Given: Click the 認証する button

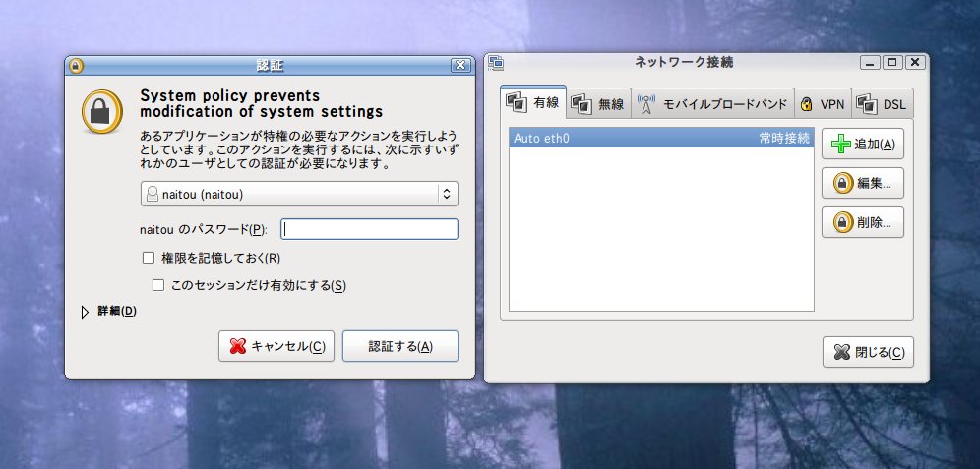Looking at the screenshot, I should coord(400,347).
